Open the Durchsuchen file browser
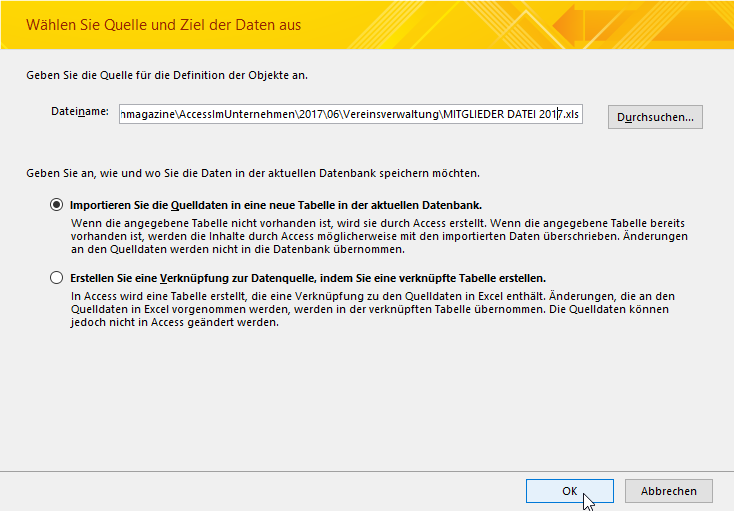This screenshot has height=511, width=734. (655, 117)
